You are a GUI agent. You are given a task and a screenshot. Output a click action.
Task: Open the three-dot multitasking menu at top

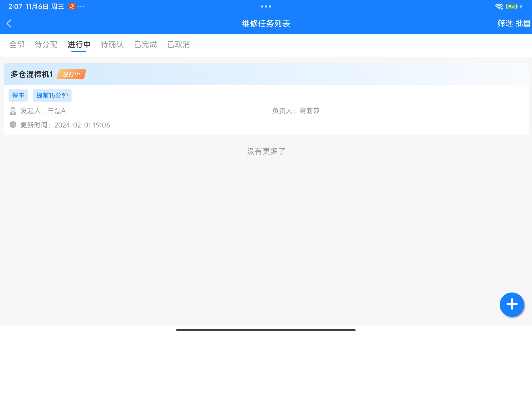pos(266,7)
